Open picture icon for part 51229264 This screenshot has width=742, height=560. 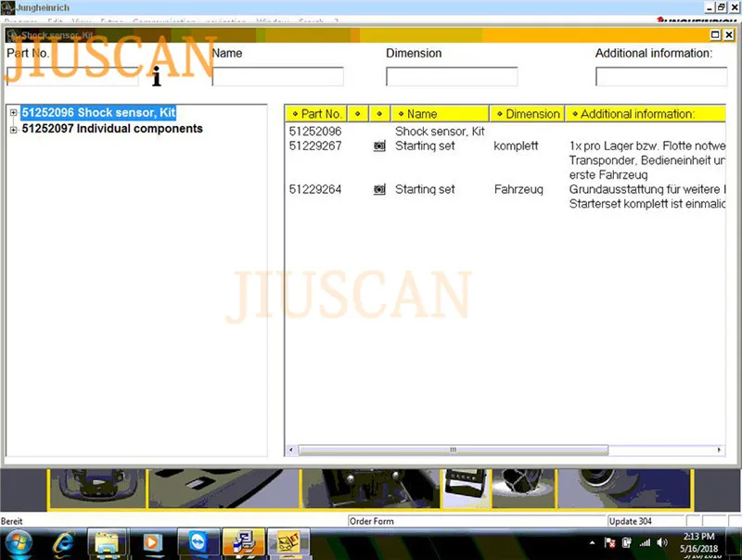click(x=379, y=190)
